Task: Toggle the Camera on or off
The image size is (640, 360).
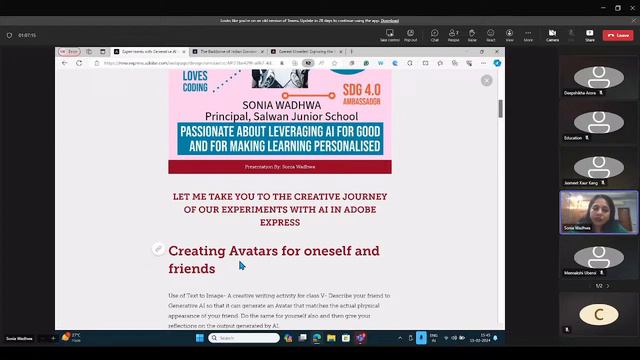Action: click(552, 35)
